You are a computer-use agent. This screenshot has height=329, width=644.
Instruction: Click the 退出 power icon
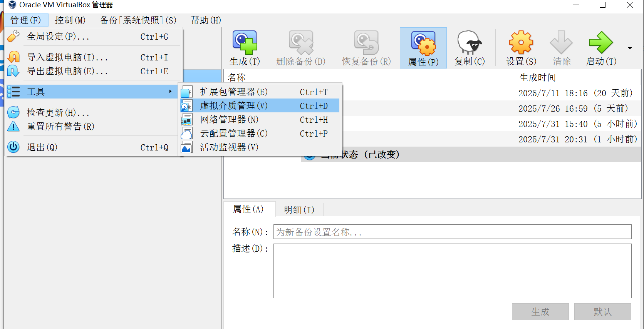click(x=13, y=147)
